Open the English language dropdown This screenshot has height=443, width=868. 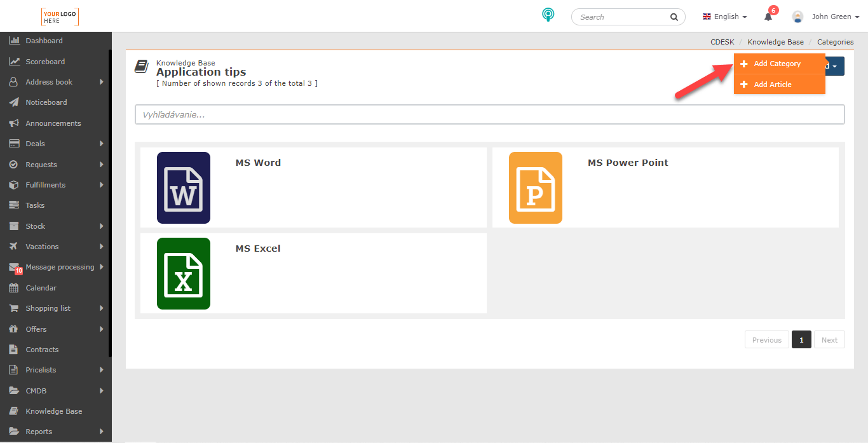(724, 17)
